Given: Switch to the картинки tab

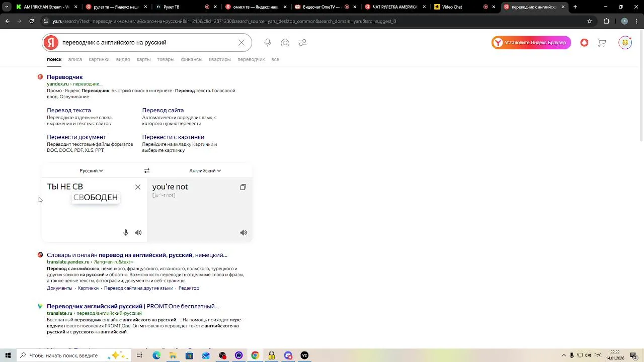Looking at the screenshot, I should coord(99,59).
